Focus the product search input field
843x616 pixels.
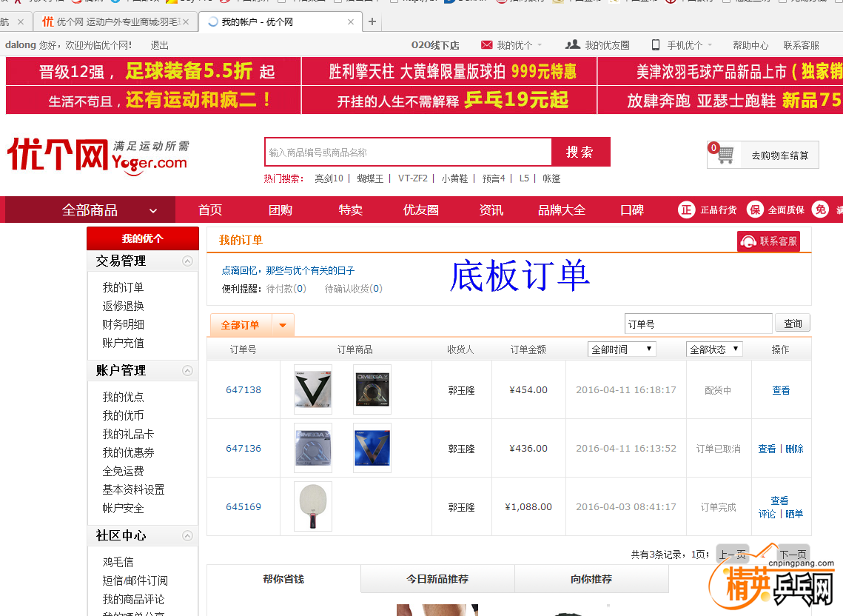408,153
